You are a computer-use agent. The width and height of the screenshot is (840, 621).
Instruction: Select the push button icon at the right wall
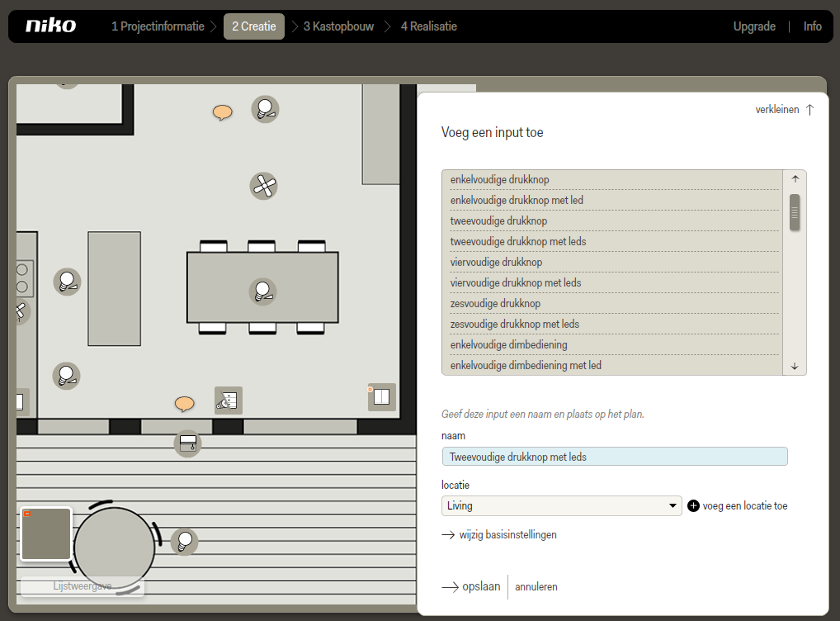tap(382, 397)
